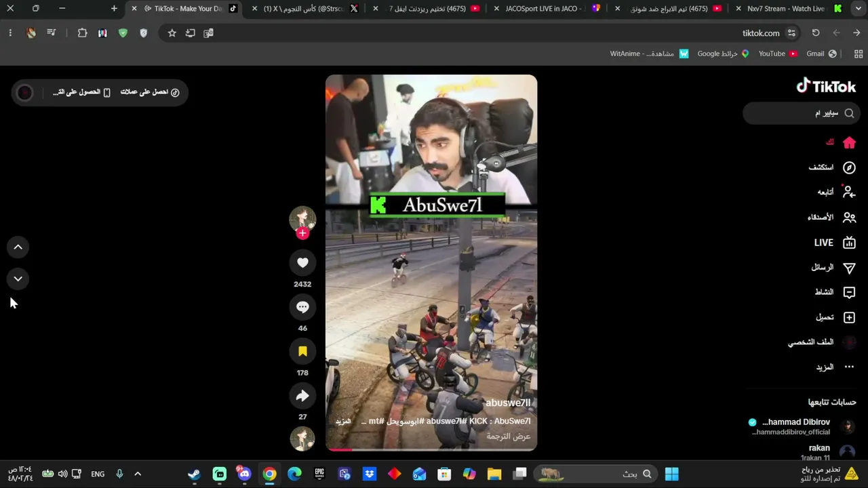Click the TikTok logo

(826, 86)
